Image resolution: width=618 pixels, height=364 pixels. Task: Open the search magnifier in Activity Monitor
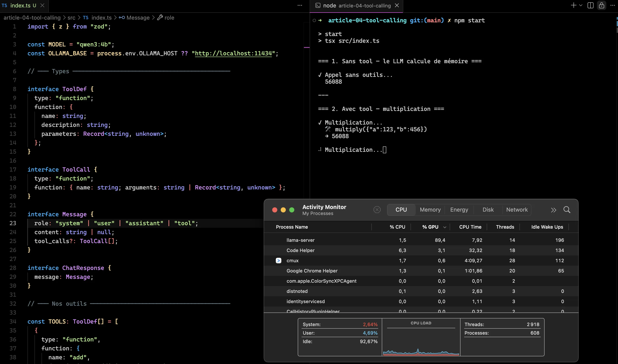click(x=567, y=210)
